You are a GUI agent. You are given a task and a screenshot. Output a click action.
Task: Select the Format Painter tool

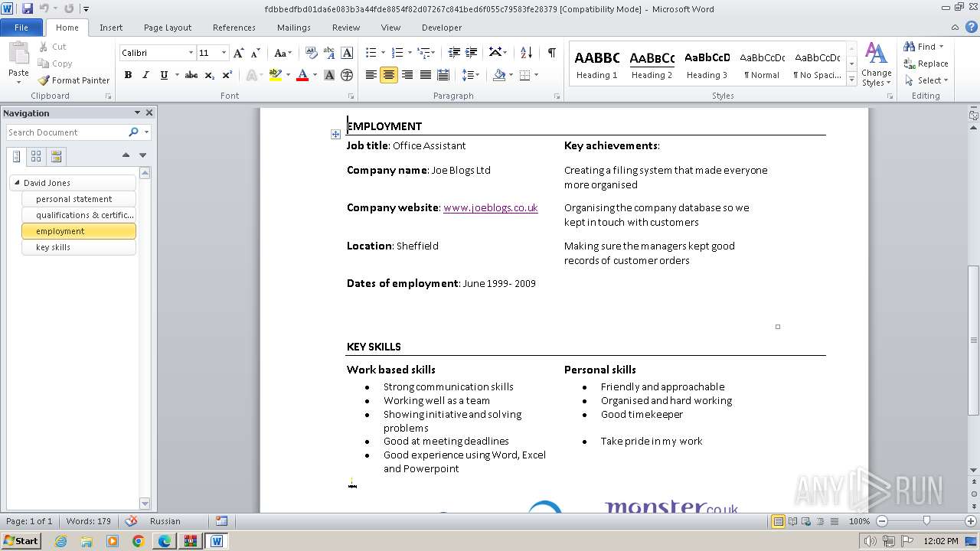point(73,80)
